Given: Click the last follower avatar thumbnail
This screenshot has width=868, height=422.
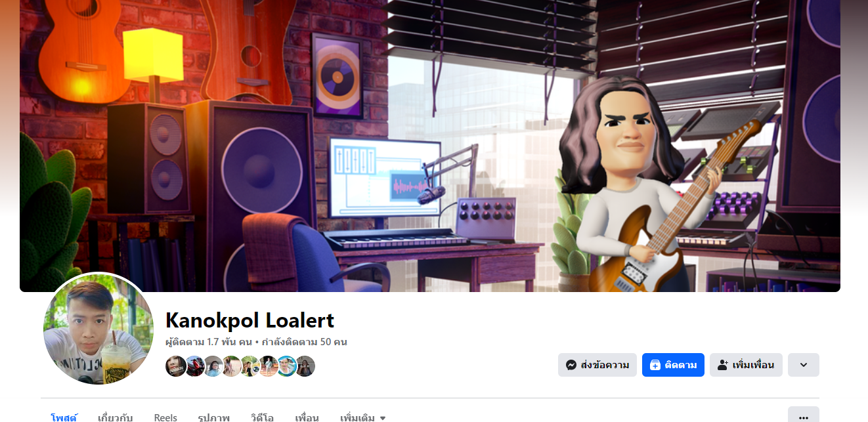Looking at the screenshot, I should click(305, 366).
